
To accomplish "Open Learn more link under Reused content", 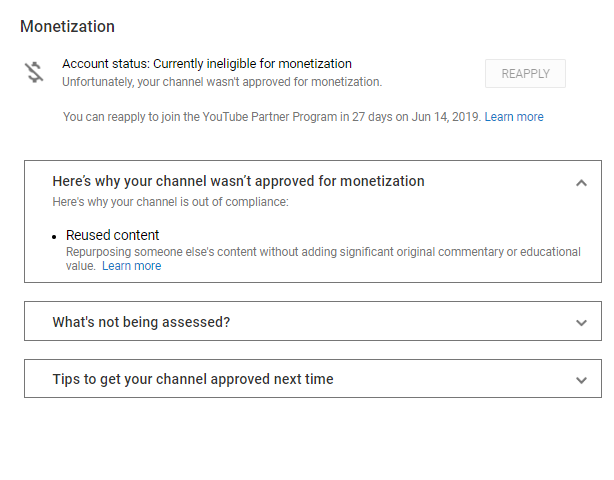I will click(132, 266).
